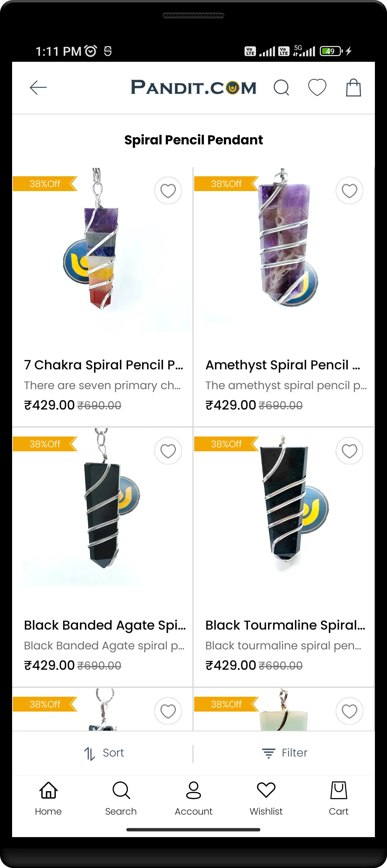Tap the back arrow icon
The image size is (387, 868).
[38, 88]
